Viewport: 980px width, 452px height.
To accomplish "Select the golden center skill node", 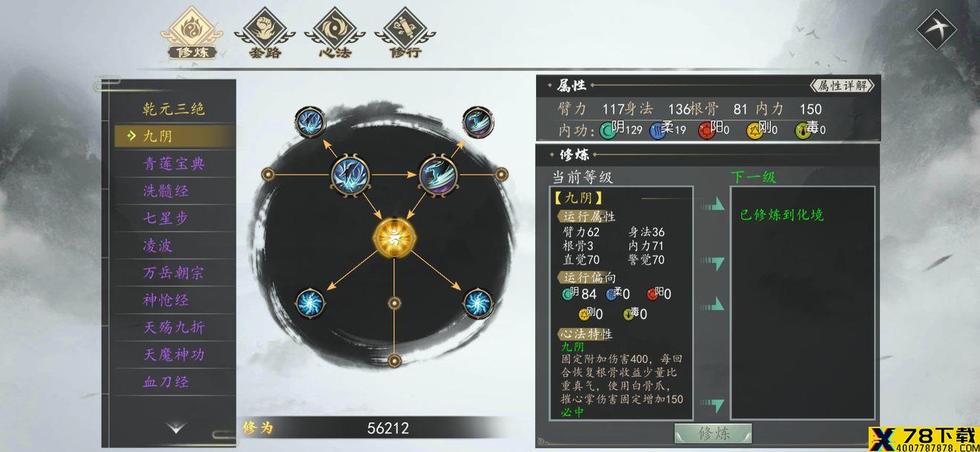I will 394,238.
